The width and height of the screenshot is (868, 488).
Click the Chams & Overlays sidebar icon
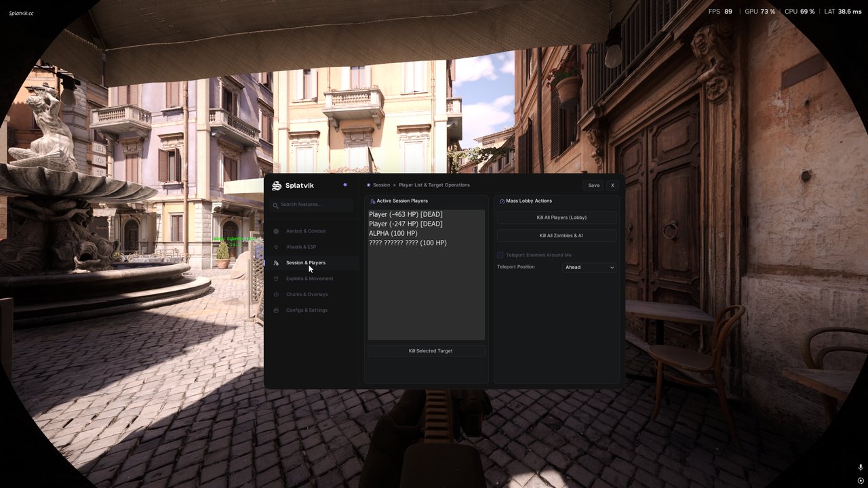276,294
